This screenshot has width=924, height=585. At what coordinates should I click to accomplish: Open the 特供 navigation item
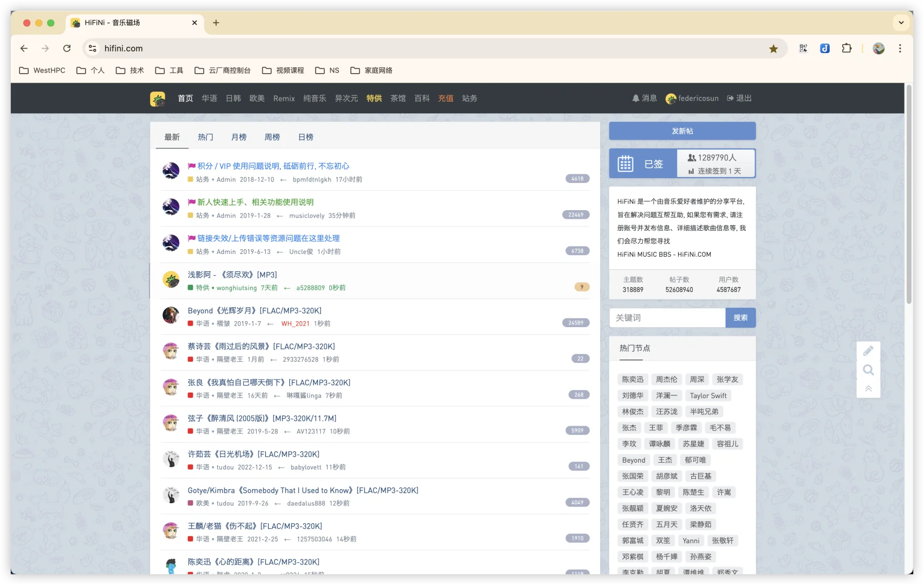(x=374, y=99)
